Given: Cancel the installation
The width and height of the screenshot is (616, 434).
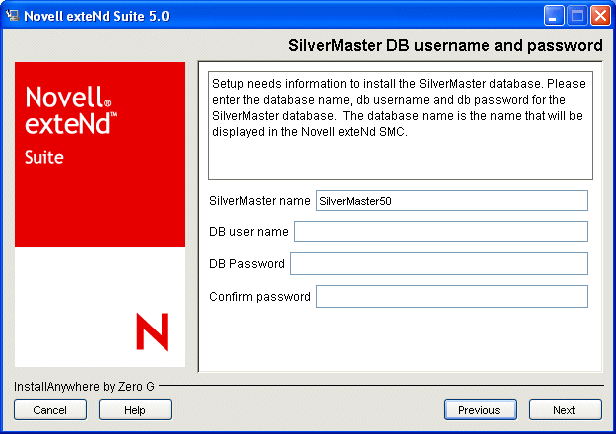Looking at the screenshot, I should (x=50, y=410).
